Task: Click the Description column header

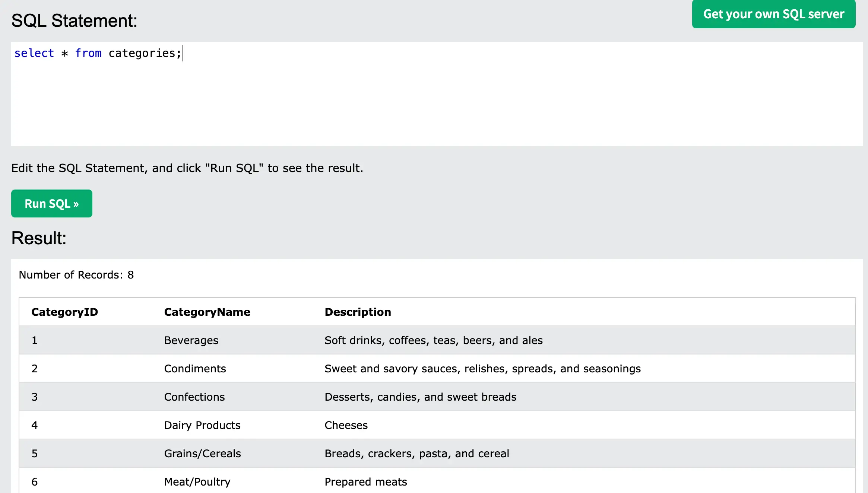Action: [x=358, y=312]
